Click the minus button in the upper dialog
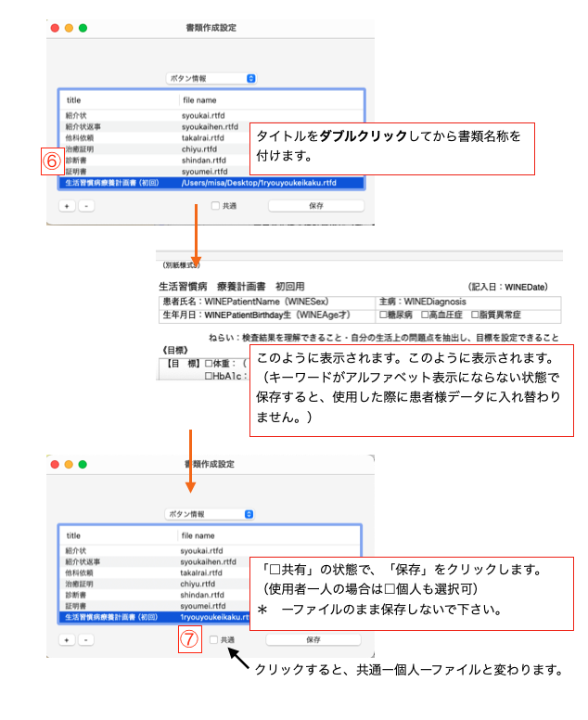Image resolution: width=588 pixels, height=720 pixels. (85, 206)
